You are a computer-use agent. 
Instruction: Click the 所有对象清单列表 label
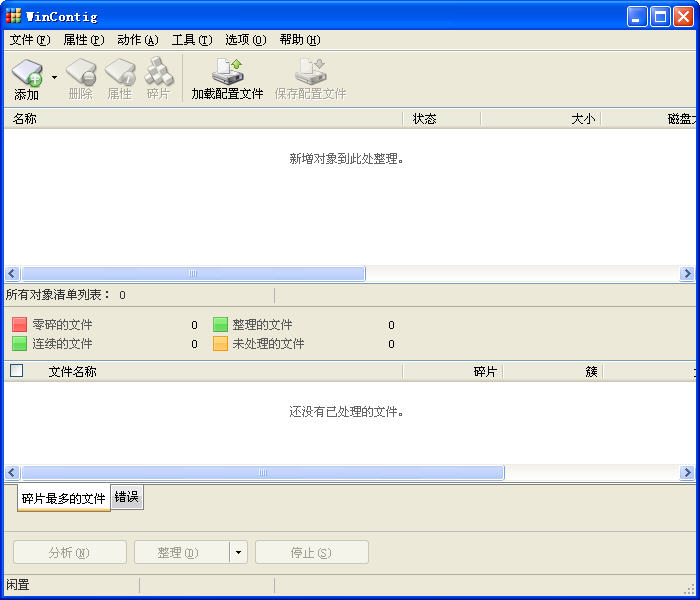click(57, 295)
